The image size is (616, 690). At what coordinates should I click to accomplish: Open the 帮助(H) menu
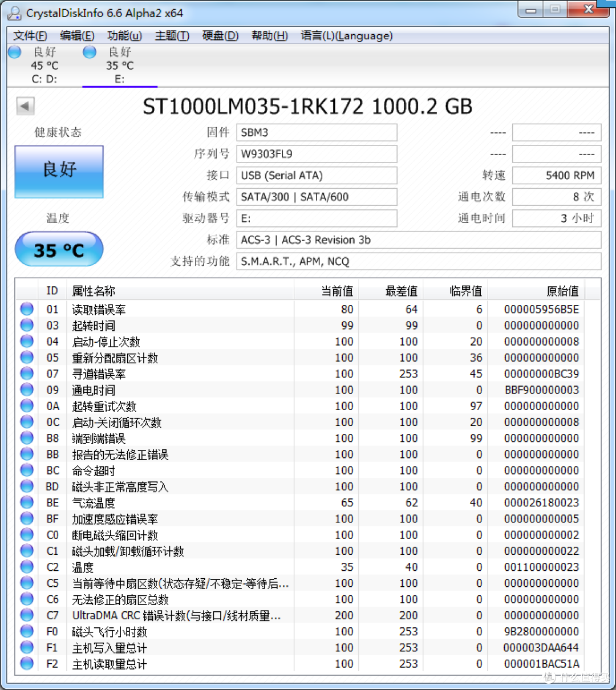(269, 35)
